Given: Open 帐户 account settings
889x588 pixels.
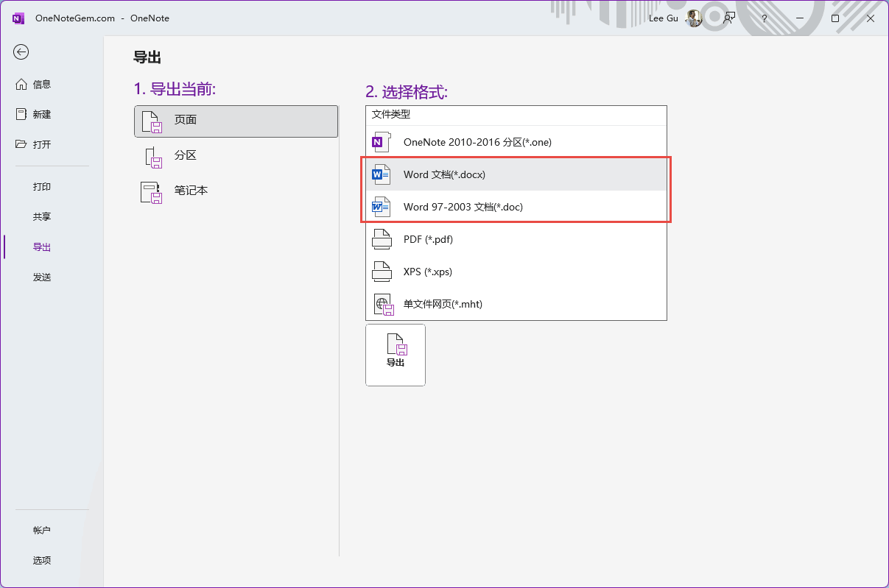Looking at the screenshot, I should pyautogui.click(x=42, y=531).
